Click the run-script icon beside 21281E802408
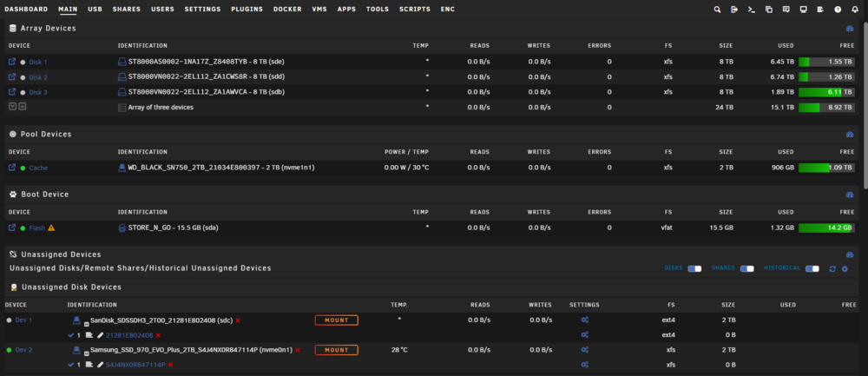This screenshot has width=868, height=376. tap(89, 335)
